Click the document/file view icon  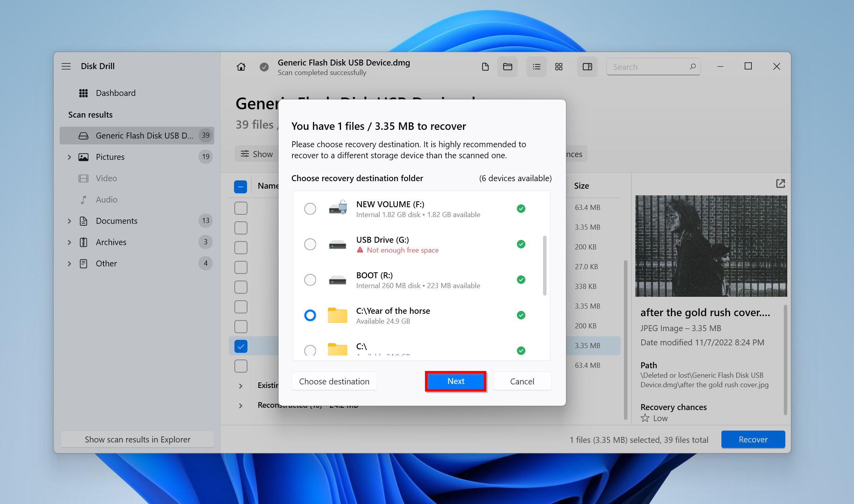click(485, 67)
